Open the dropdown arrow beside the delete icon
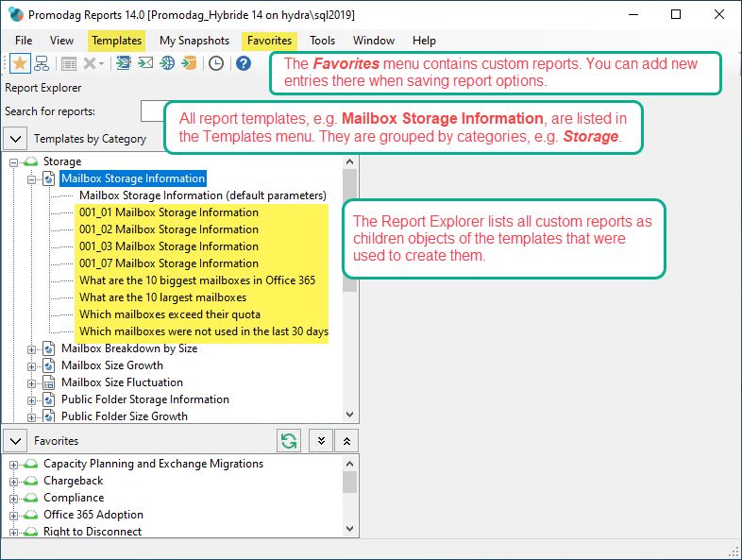 point(101,63)
